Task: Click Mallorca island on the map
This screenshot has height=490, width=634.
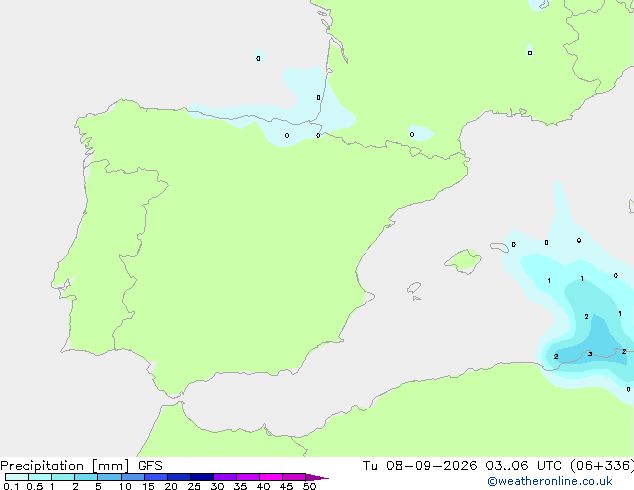Action: click(463, 261)
